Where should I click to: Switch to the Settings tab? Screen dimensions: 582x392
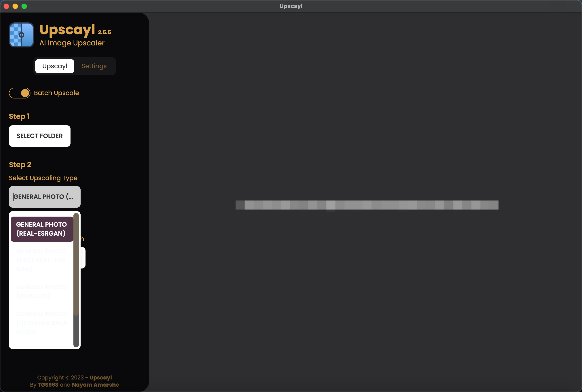pyautogui.click(x=94, y=66)
